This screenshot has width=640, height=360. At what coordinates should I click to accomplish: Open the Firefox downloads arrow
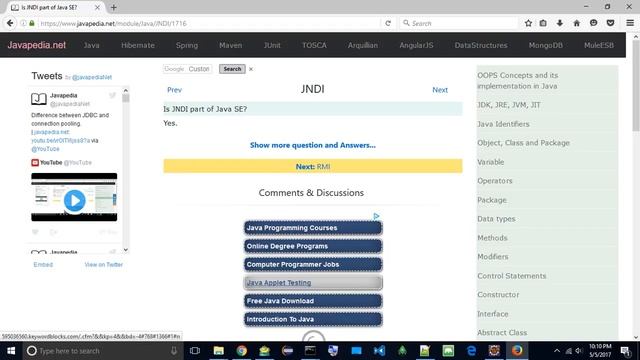560,23
